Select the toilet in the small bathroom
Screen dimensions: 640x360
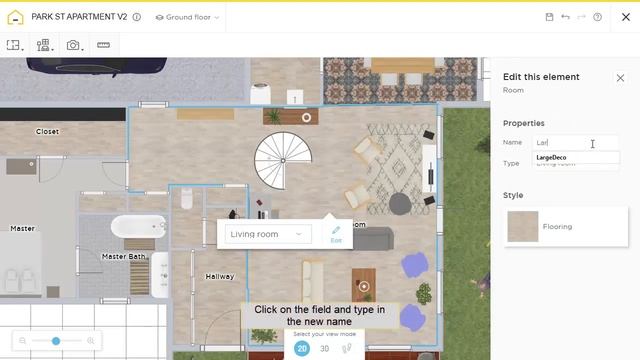point(187,198)
